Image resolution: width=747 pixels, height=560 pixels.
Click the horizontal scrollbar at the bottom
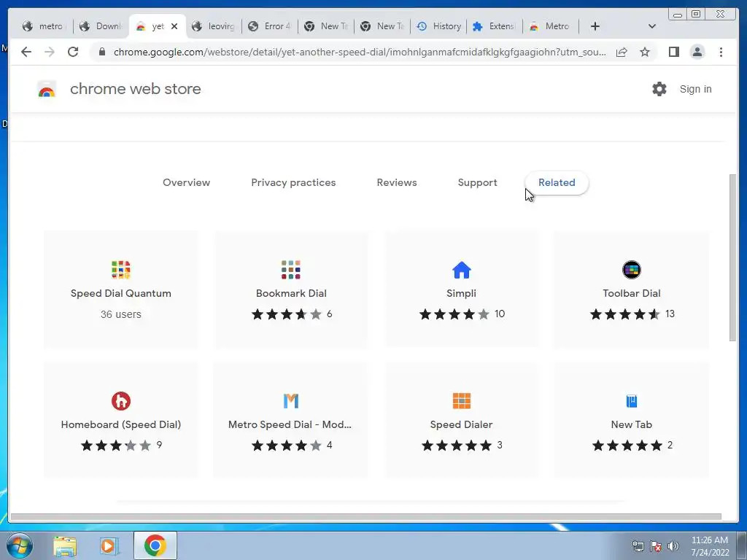click(366, 517)
